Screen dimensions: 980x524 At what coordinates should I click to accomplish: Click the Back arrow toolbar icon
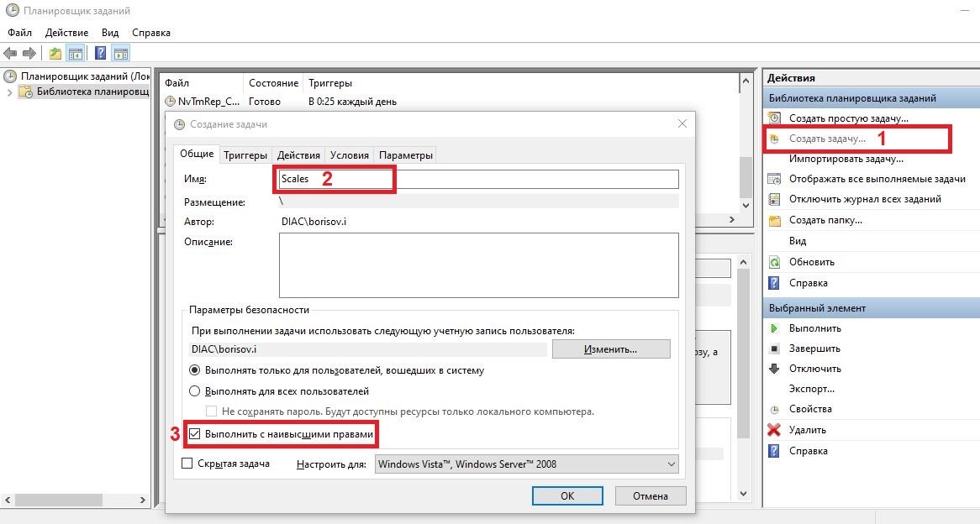(x=11, y=54)
